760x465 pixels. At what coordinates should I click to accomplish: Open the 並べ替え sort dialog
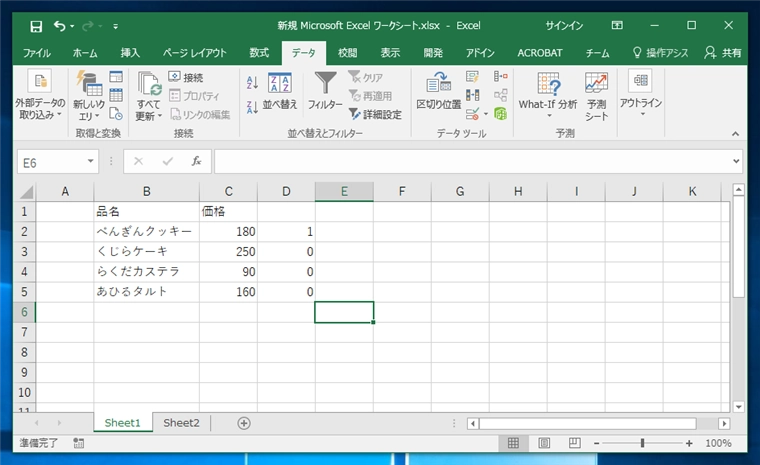point(280,91)
